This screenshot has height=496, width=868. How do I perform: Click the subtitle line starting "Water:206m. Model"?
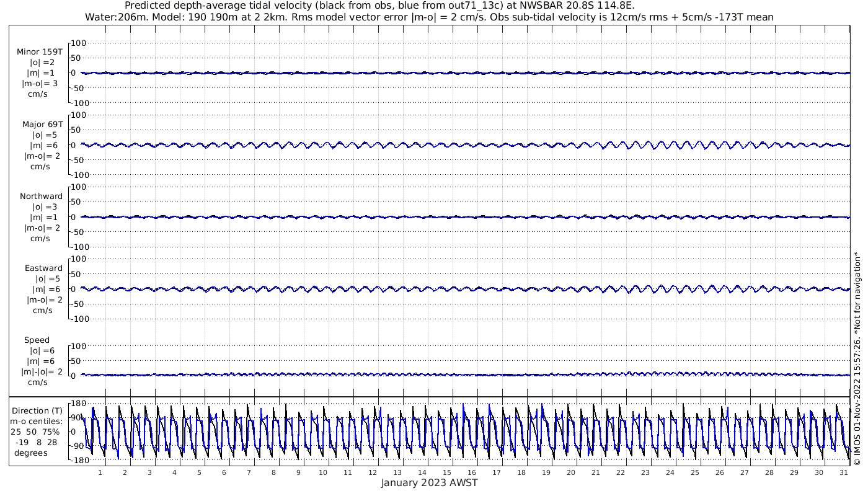coord(429,17)
